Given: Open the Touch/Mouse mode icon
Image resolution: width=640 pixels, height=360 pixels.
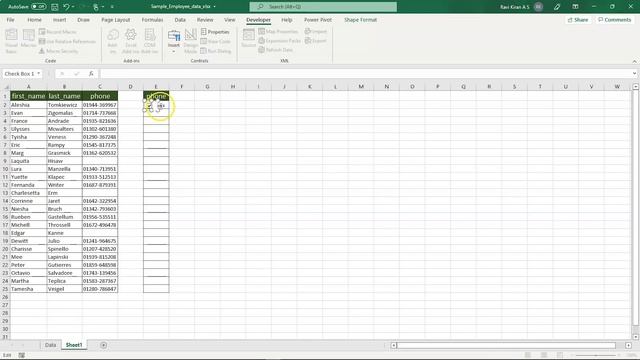Looking at the screenshot, I should pos(96,7).
